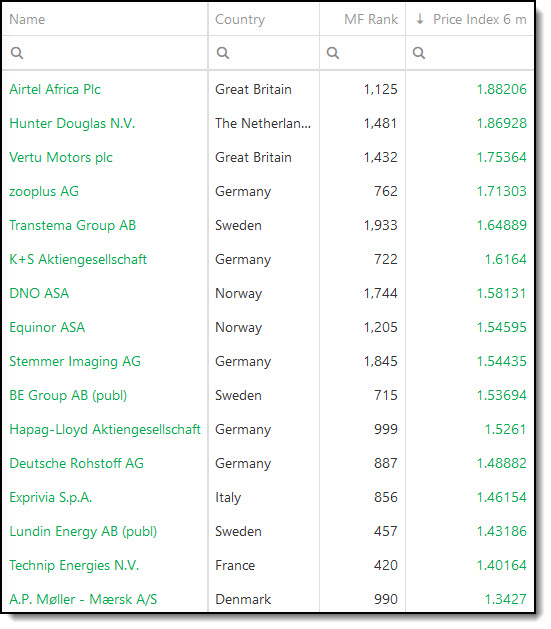Image resolution: width=551 pixels, height=629 pixels.
Task: Select France country cell
Action: 235,566
